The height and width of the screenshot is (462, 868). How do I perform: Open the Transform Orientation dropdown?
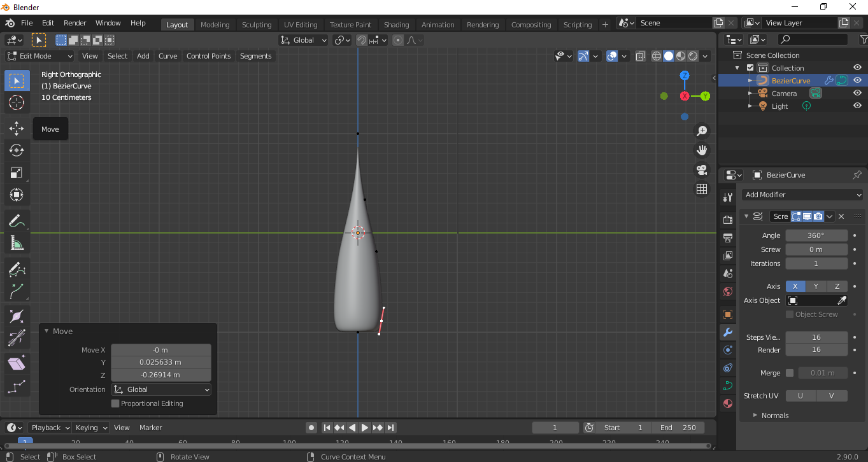pos(303,40)
